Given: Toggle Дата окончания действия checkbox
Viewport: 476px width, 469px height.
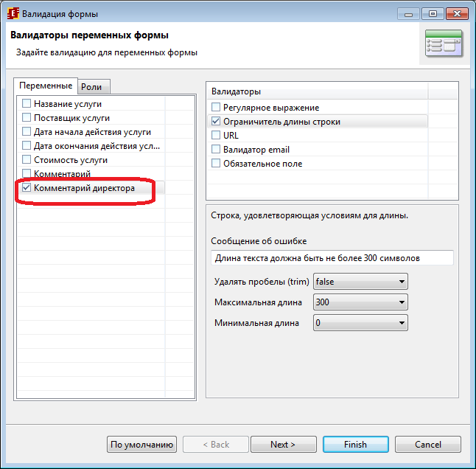Looking at the screenshot, I should tap(27, 145).
